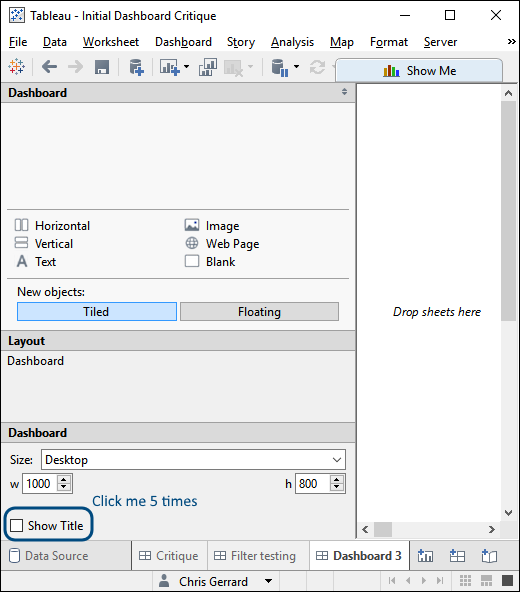520x592 pixels.
Task: Click the New Story tab icon
Action: (489, 556)
